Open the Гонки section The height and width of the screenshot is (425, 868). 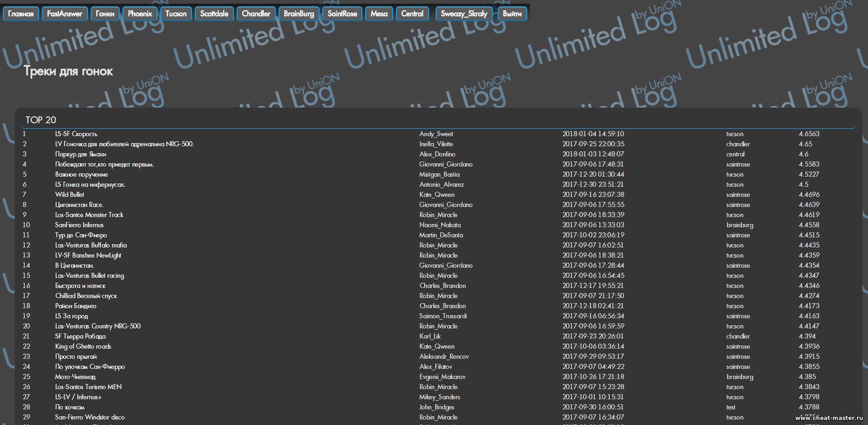tap(105, 14)
